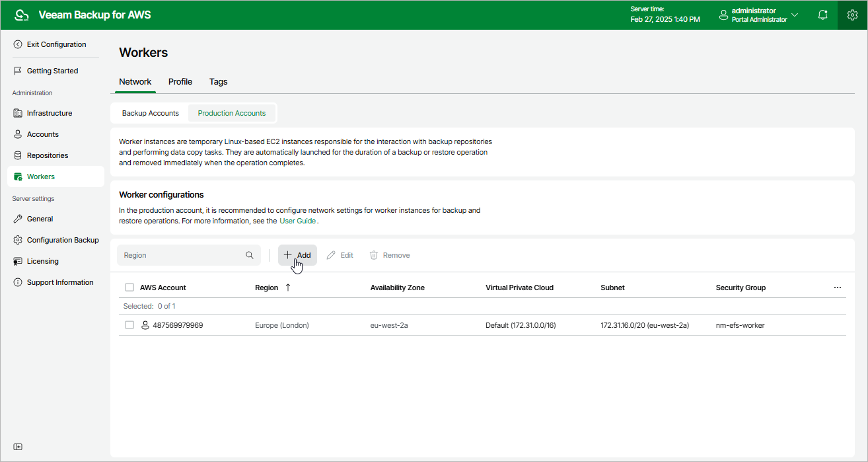Tick the select-all checkbox in table header
Viewport: 868px width, 462px height.
[x=129, y=288]
